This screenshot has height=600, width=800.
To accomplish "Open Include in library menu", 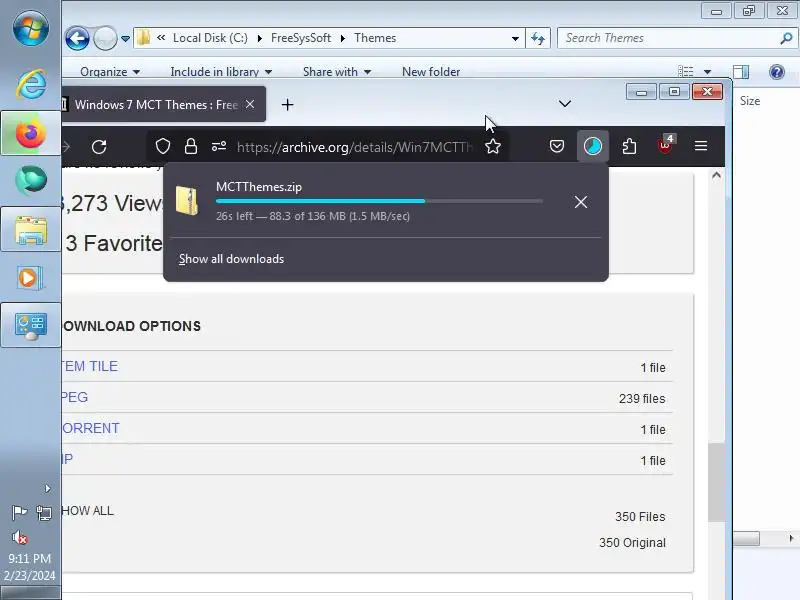I will [x=221, y=72].
